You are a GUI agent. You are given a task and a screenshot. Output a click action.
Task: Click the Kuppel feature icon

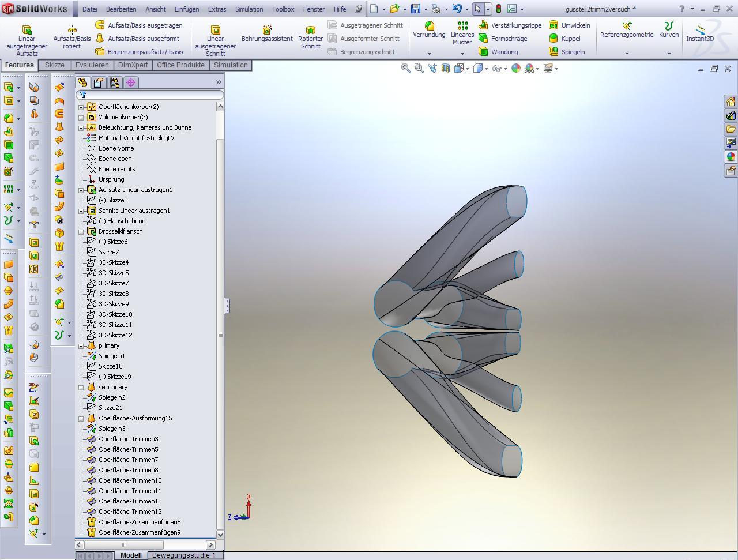[x=553, y=39]
